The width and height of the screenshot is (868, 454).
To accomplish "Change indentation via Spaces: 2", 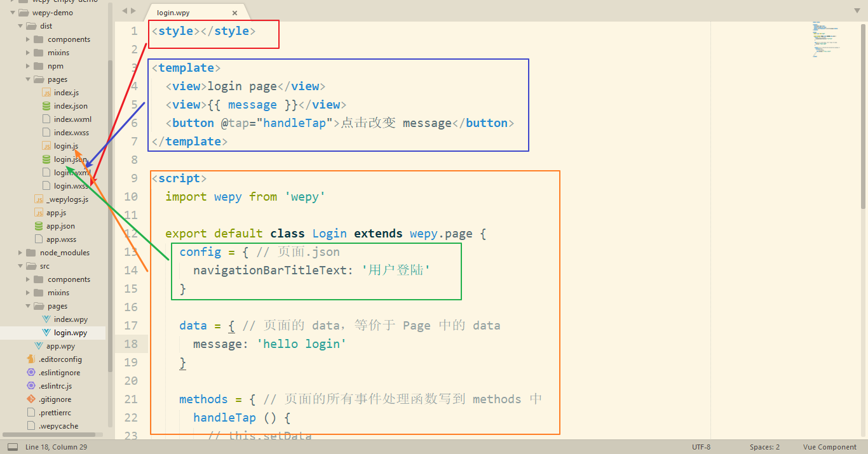I will (x=764, y=447).
